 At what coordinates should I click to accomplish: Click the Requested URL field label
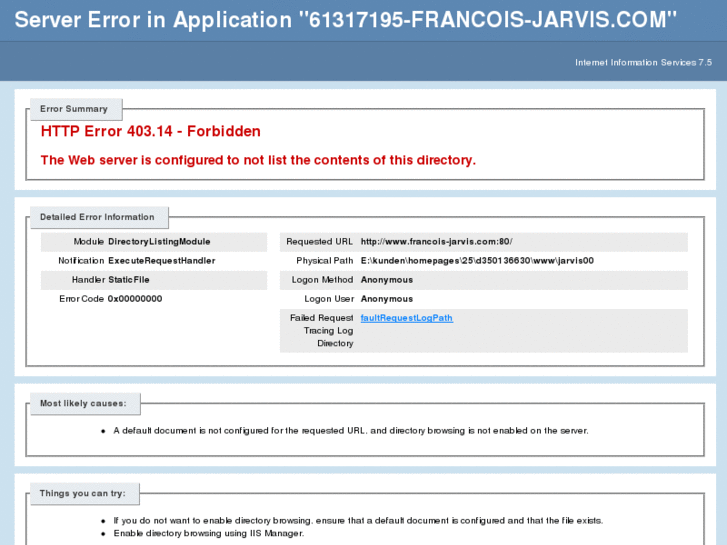319,242
